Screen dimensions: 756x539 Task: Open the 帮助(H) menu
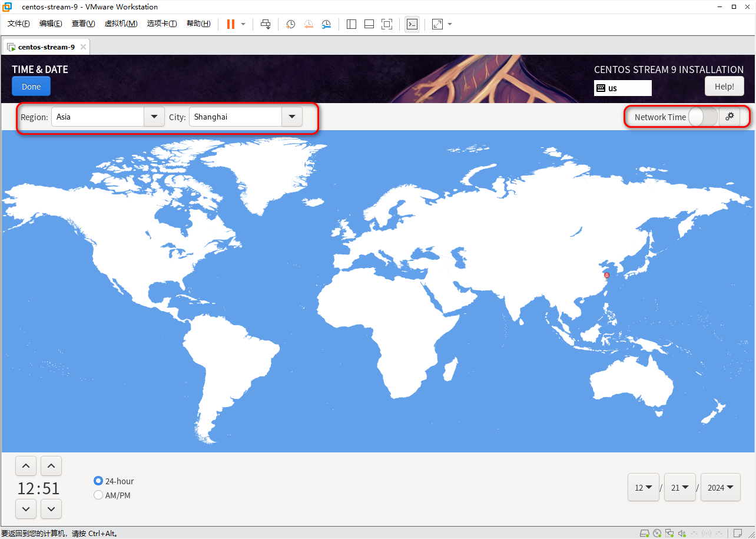pos(198,24)
